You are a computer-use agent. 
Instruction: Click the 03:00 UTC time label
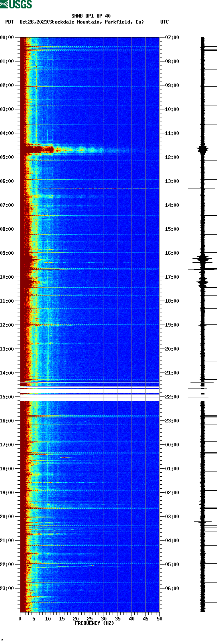pos(172,517)
